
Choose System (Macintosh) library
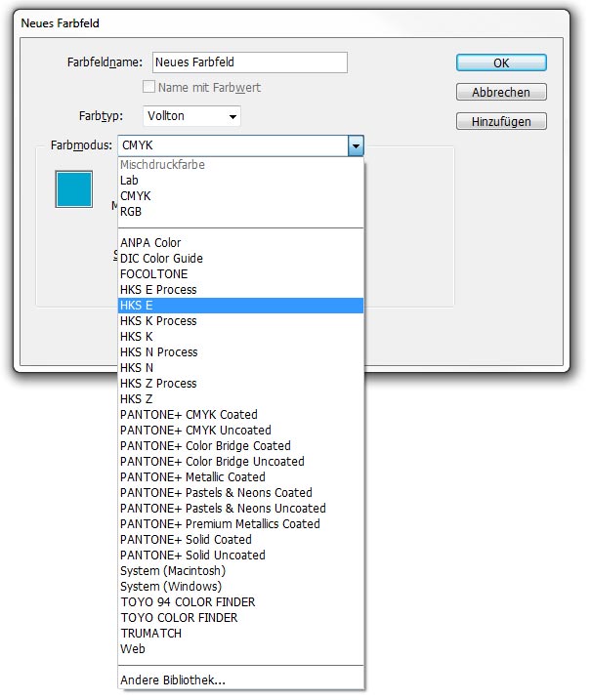pyautogui.click(x=240, y=571)
